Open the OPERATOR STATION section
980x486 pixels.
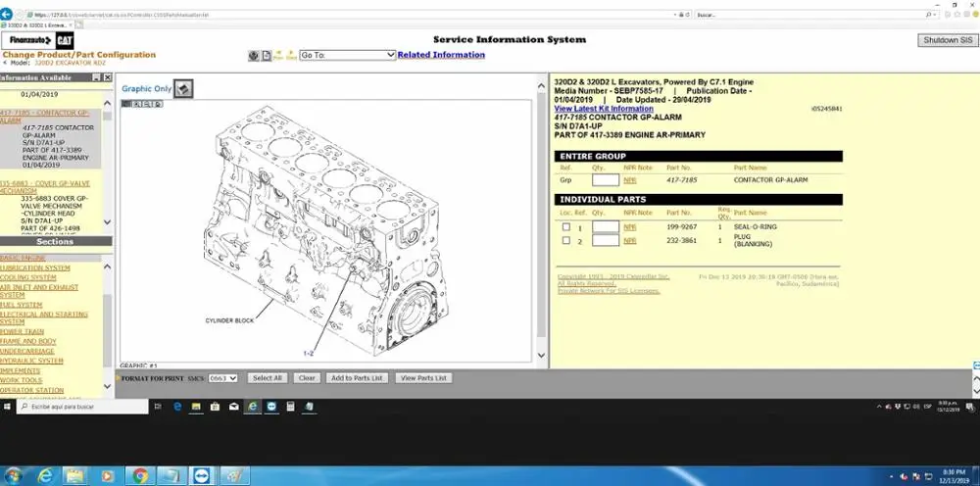pos(32,390)
